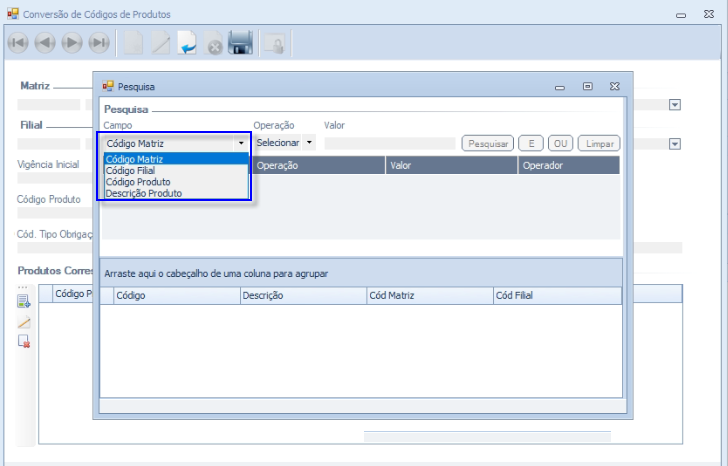Click the Operador column header
The width and height of the screenshot is (728, 466).
click(569, 165)
